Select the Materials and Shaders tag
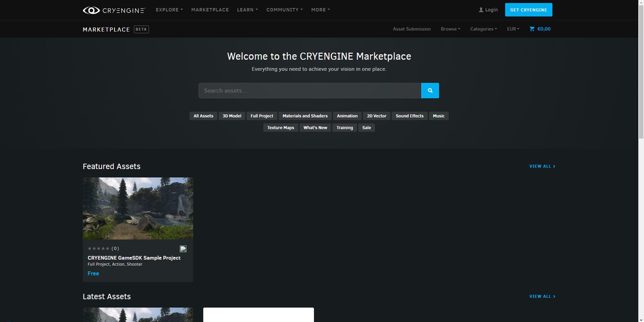This screenshot has height=322, width=644. 305,116
